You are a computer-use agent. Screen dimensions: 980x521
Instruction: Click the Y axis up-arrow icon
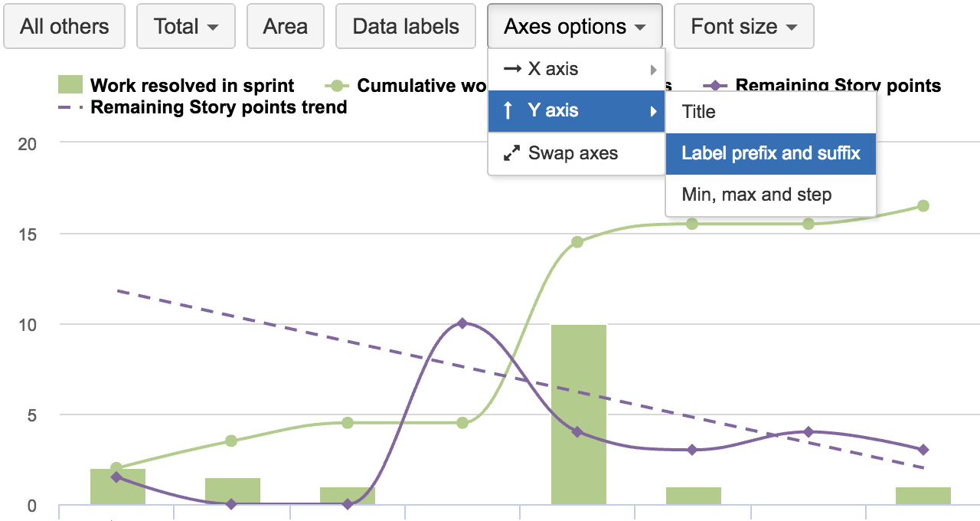pos(509,111)
